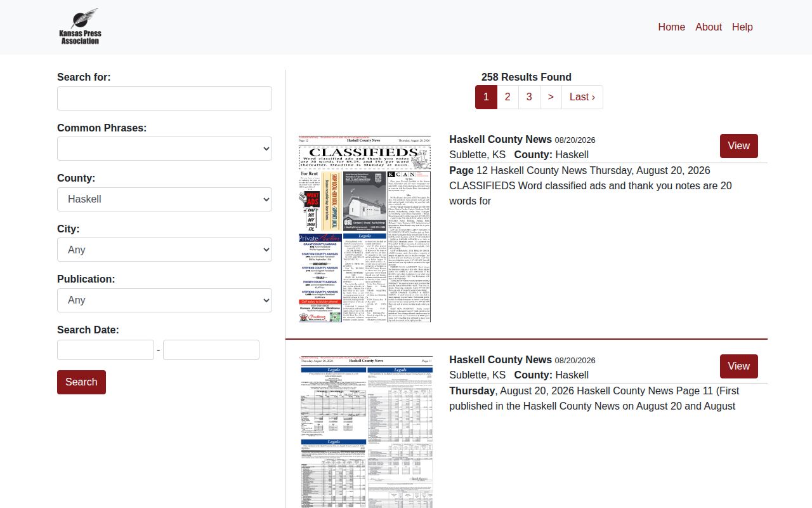Expand the Common Phrases dropdown
The width and height of the screenshot is (812, 508).
pos(164,149)
